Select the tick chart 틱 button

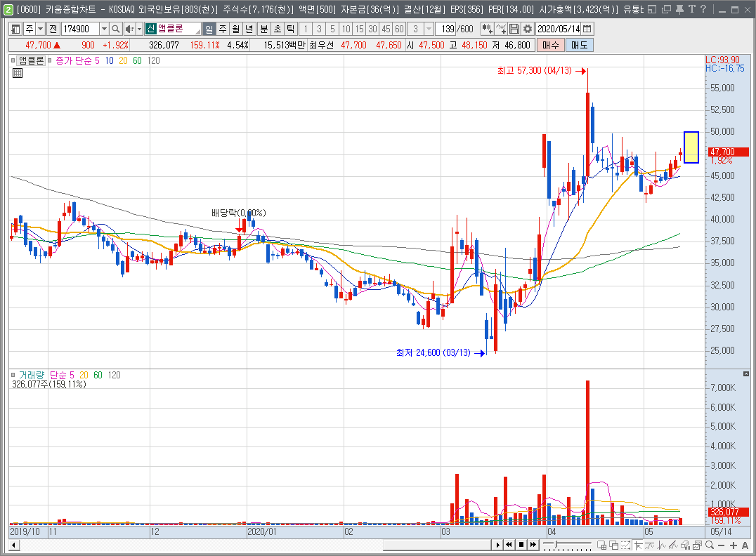tap(290, 29)
